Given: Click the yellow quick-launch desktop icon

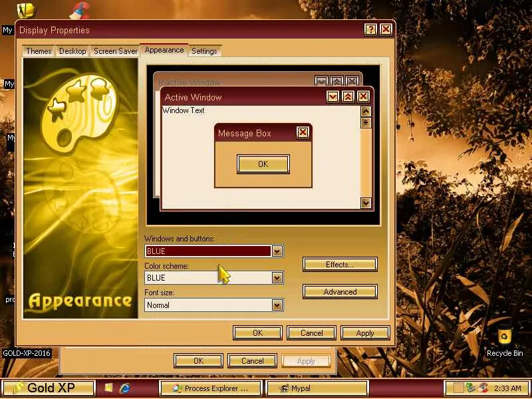Looking at the screenshot, I should 108,388.
